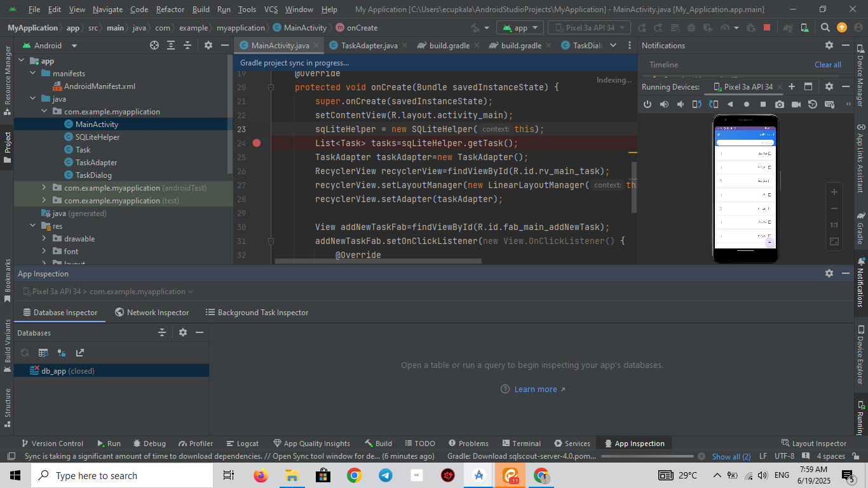
Task: Show hidden editor tabs chevron
Action: tap(613, 45)
